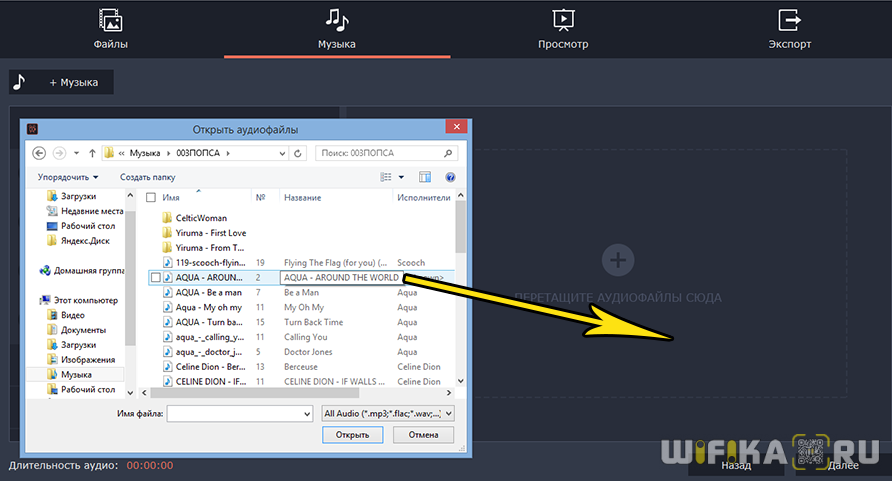Click the Просмотр preview icon
Image resolution: width=892 pixels, height=481 pixels.
(563, 20)
